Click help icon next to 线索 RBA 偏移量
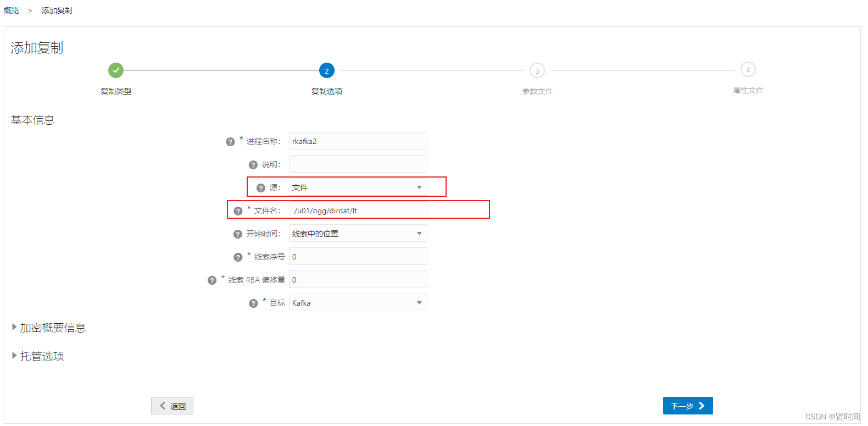This screenshot has height=426, width=868. 212,280
